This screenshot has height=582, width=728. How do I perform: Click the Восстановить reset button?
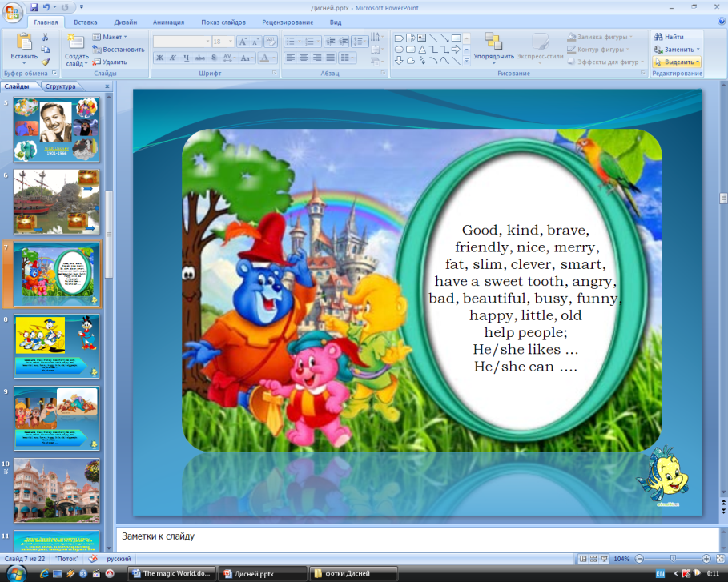click(x=119, y=50)
